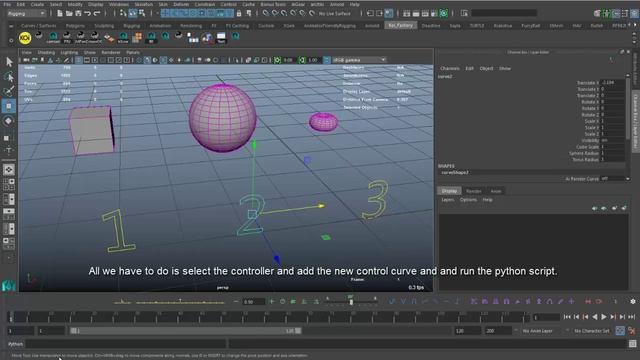Open the Script Editor icon

coord(632,344)
